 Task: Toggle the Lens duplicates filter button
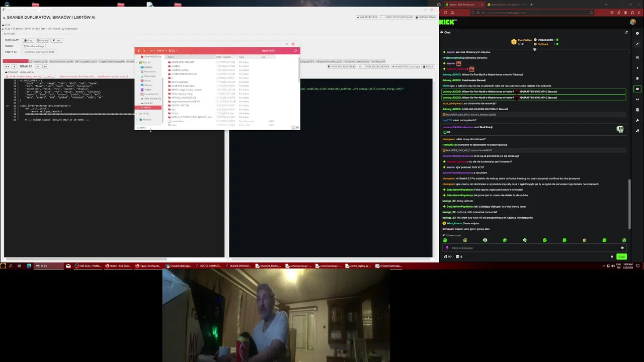pos(56,40)
